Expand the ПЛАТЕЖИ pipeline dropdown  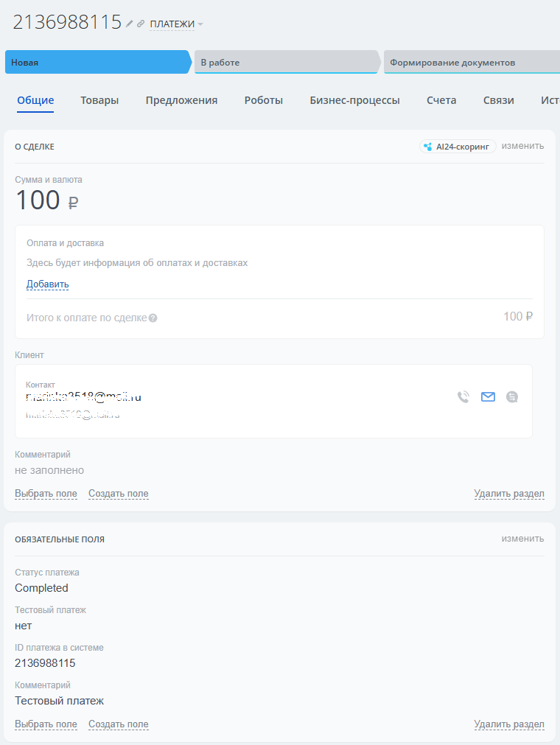click(176, 24)
